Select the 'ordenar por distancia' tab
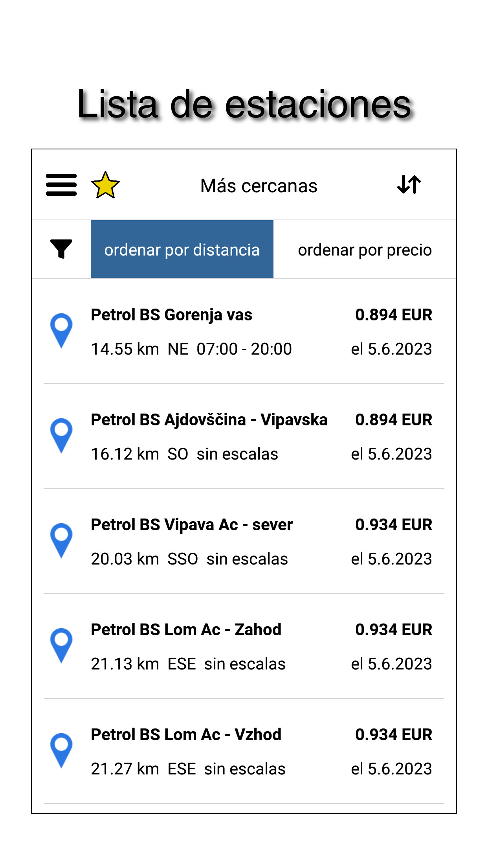 (x=182, y=250)
